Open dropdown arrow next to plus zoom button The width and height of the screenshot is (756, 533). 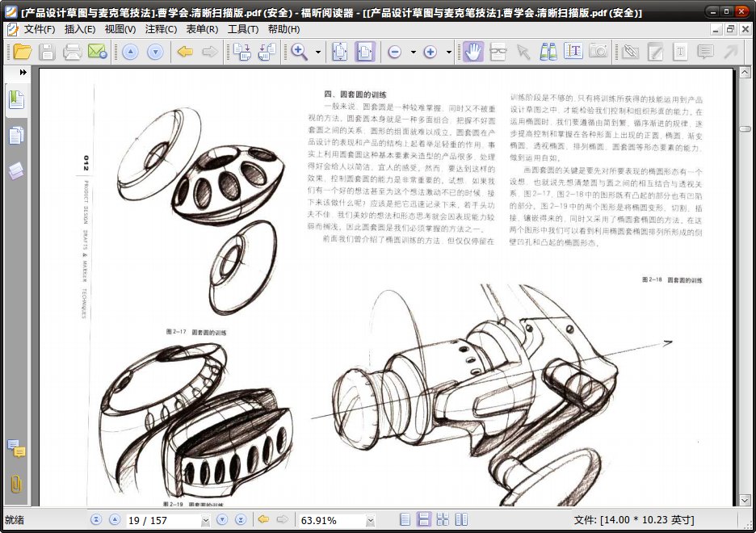click(448, 52)
